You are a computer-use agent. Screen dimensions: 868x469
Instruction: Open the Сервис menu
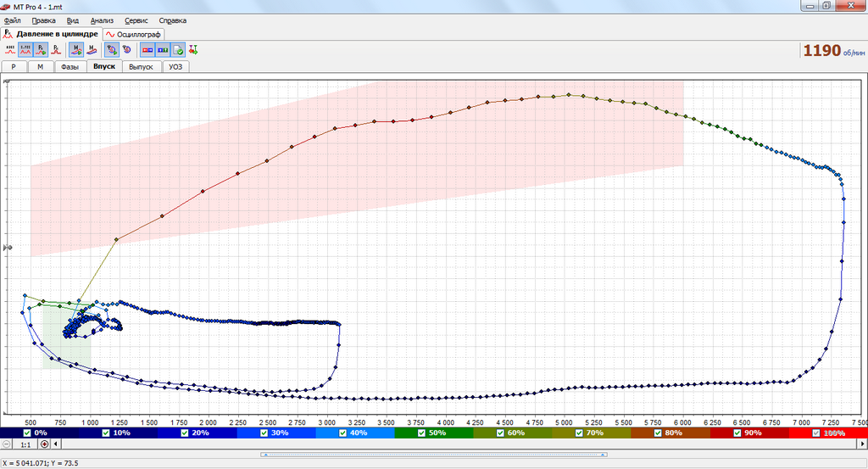point(136,20)
